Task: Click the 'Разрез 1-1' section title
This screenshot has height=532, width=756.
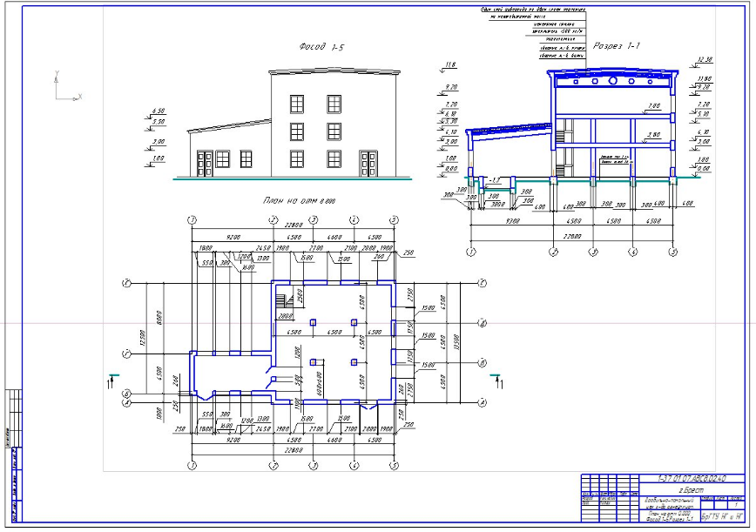Action: click(616, 46)
